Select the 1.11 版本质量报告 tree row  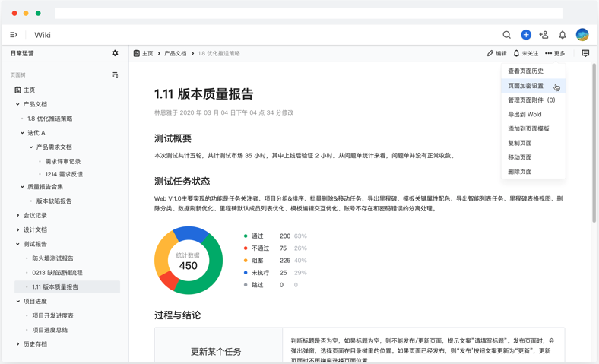point(67,286)
